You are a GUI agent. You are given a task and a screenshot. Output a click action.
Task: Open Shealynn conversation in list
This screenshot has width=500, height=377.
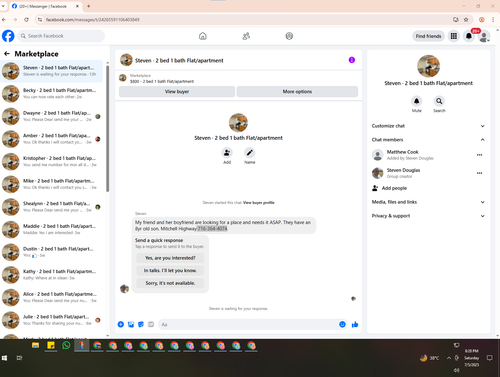click(x=52, y=207)
